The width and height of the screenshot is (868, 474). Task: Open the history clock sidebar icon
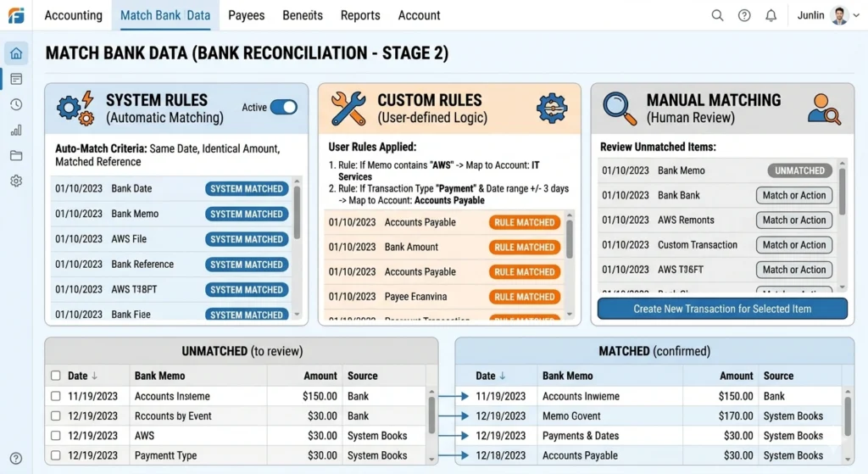[16, 104]
